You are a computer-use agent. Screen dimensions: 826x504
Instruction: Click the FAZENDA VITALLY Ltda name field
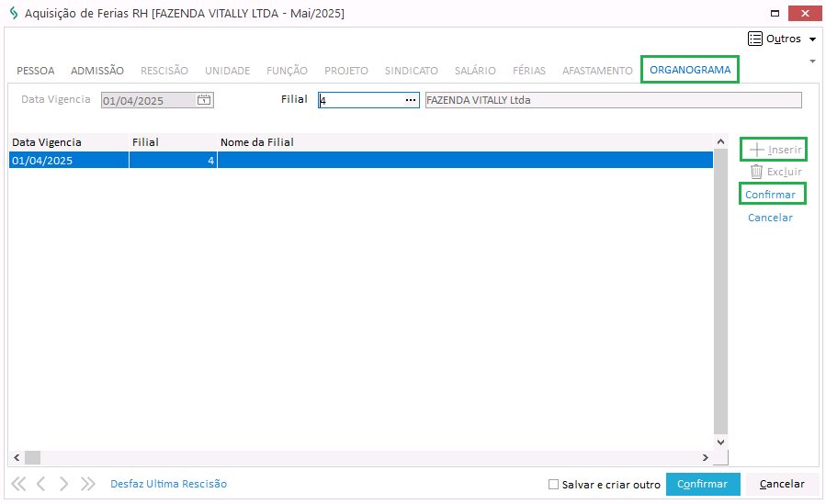[x=613, y=100]
